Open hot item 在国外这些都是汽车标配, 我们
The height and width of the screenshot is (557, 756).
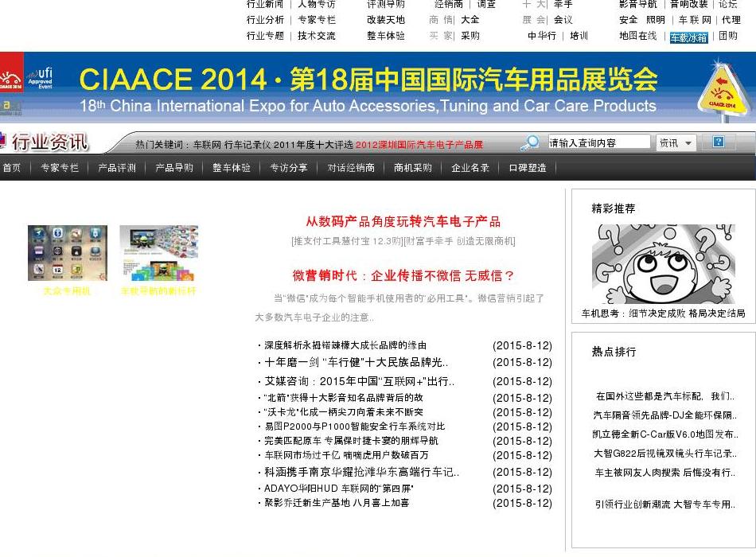[665, 396]
